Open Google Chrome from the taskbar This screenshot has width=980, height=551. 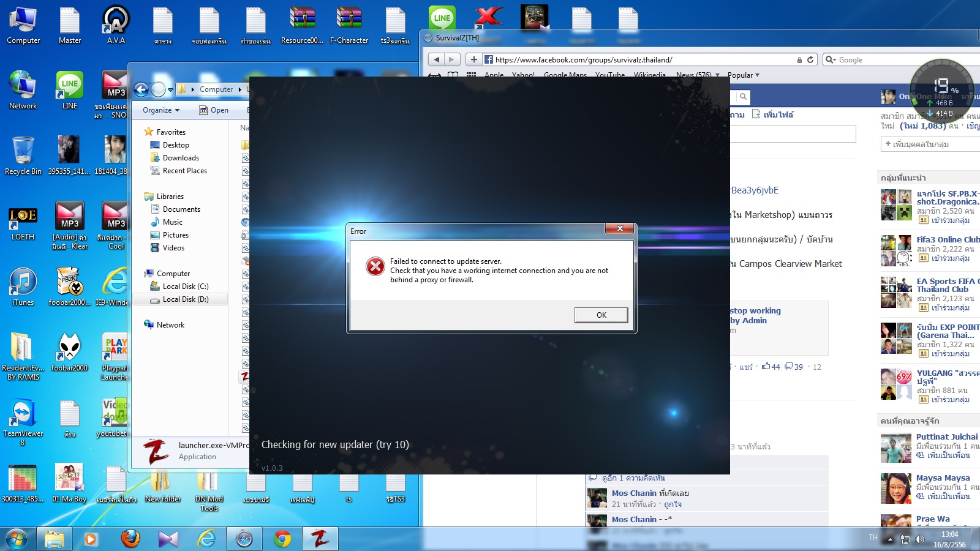click(282, 539)
